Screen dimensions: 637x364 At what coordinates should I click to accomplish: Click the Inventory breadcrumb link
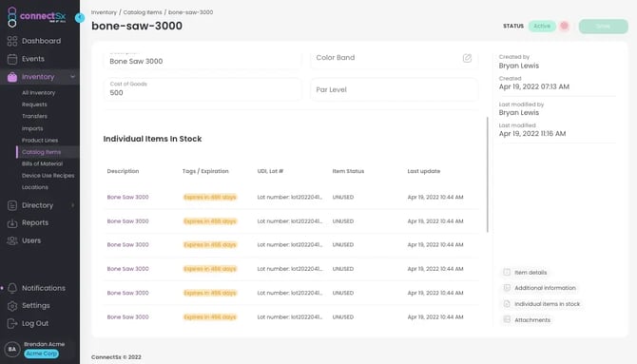point(104,12)
